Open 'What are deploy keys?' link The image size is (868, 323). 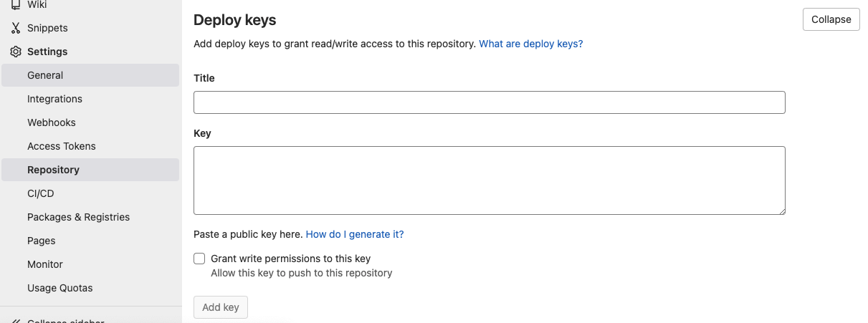531,44
